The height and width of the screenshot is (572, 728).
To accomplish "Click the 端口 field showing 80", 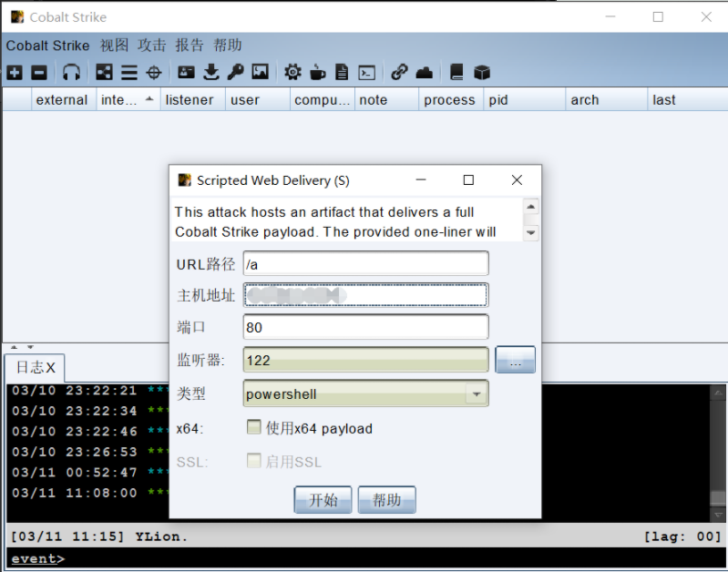I will point(366,327).
